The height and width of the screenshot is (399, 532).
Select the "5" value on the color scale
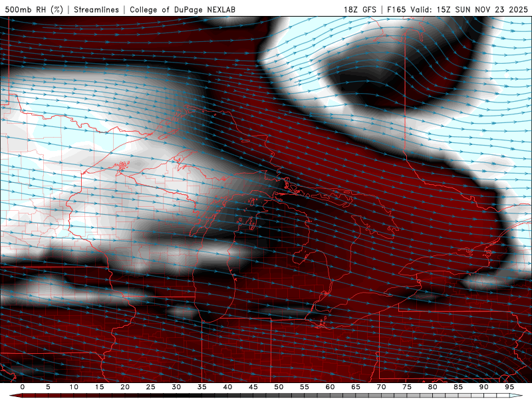(48, 387)
